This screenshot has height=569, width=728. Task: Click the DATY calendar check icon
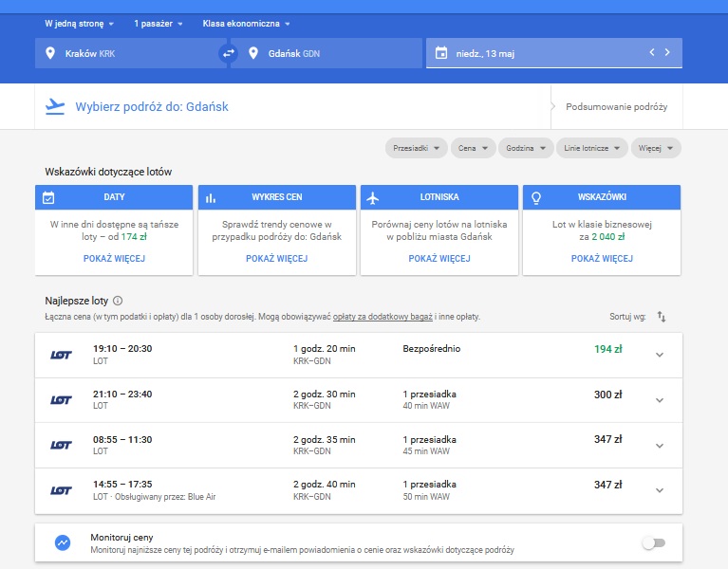(48, 197)
